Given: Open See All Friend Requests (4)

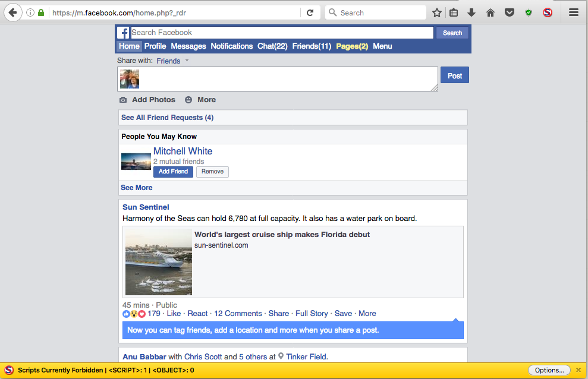Looking at the screenshot, I should 167,118.
